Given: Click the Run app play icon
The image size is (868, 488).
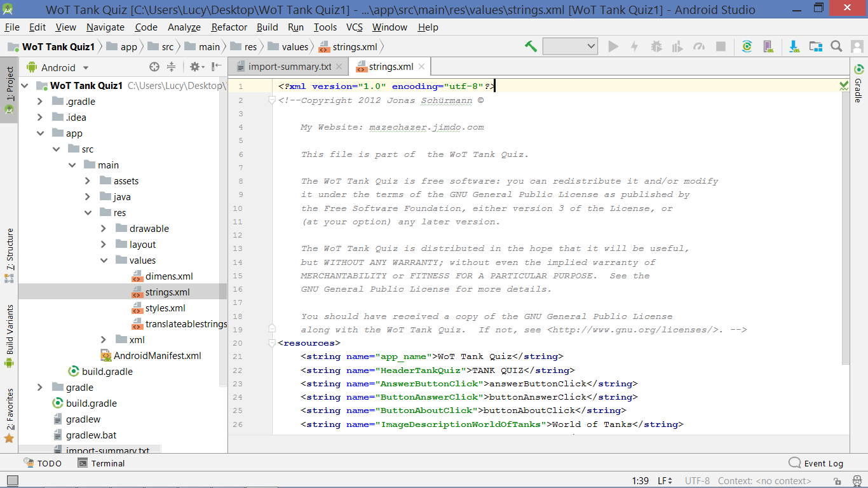Looking at the screenshot, I should 613,46.
